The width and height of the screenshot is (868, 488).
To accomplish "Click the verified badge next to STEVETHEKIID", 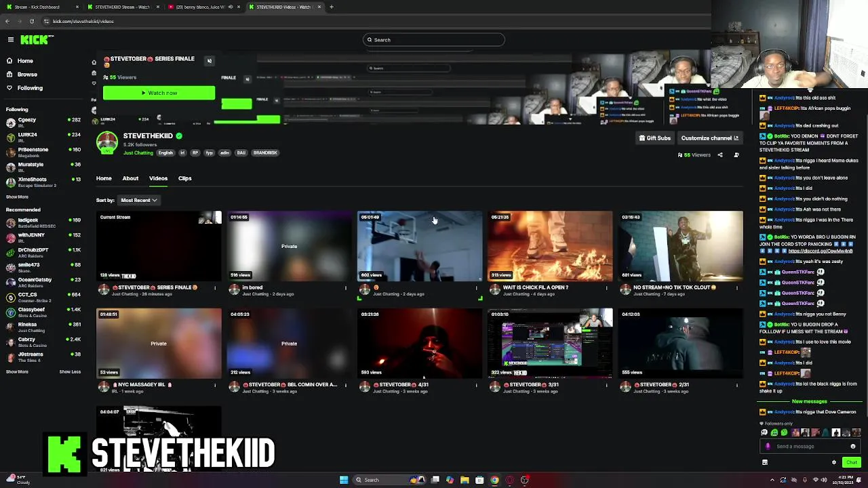I will [179, 136].
